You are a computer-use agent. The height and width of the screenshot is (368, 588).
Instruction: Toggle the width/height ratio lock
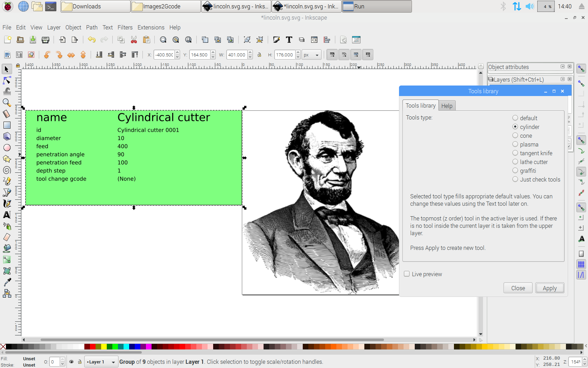point(259,55)
